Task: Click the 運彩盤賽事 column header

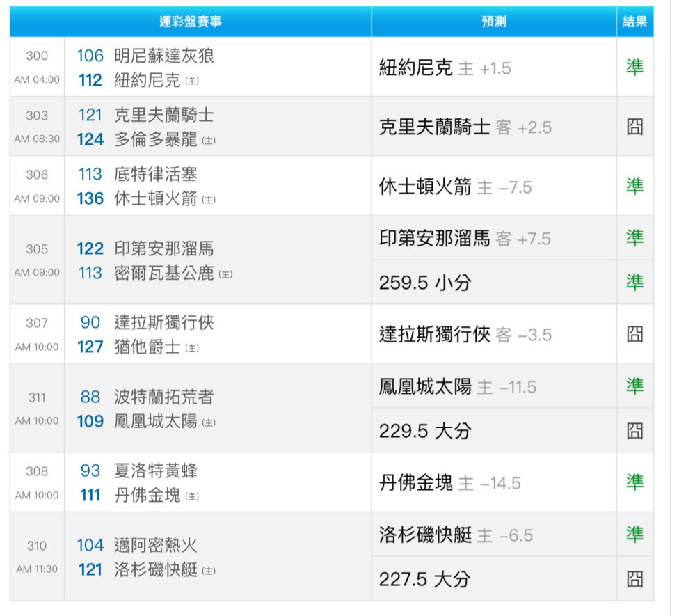Action: click(x=190, y=21)
